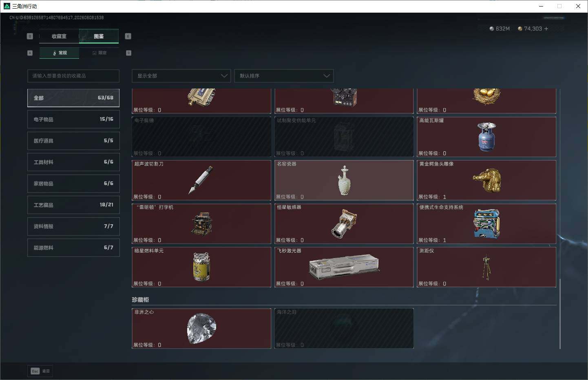This screenshot has width=588, height=380.
Task: Click the A key hint beside 常规
Action: (30, 53)
